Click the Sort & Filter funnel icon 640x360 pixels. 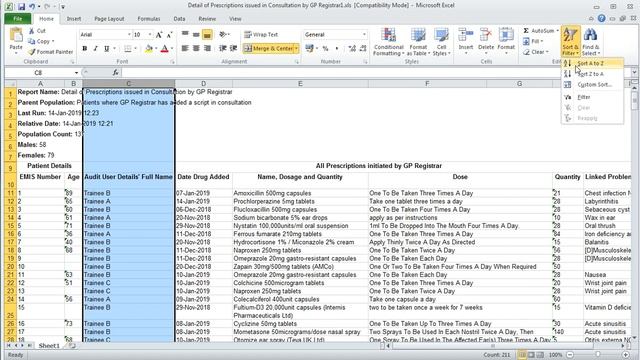pos(570,35)
